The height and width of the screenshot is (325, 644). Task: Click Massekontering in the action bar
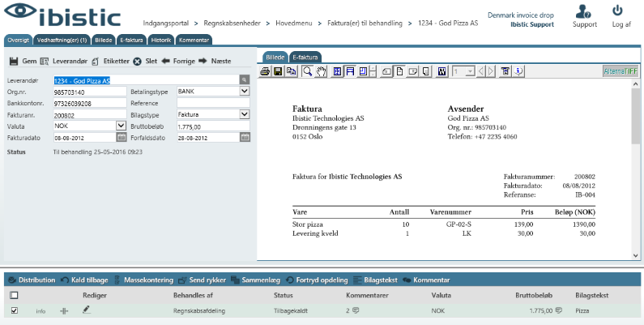coord(143,280)
